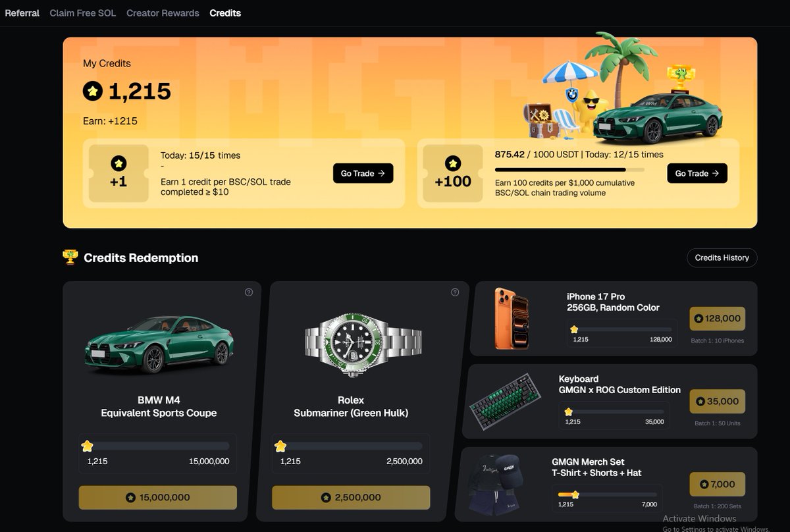Switch to Claim Free SOL tab
Screen dimensions: 790x532
83,13
